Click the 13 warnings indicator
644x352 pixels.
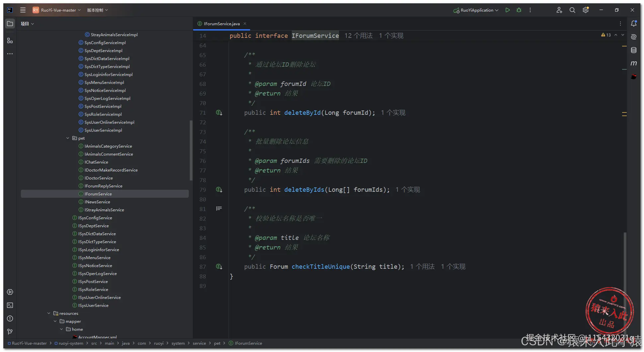coord(606,35)
